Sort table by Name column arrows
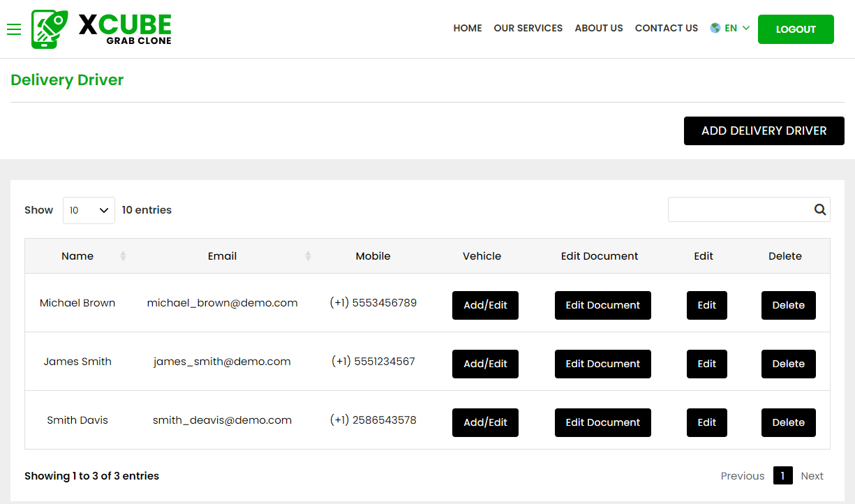This screenshot has width=855, height=504. click(x=123, y=256)
